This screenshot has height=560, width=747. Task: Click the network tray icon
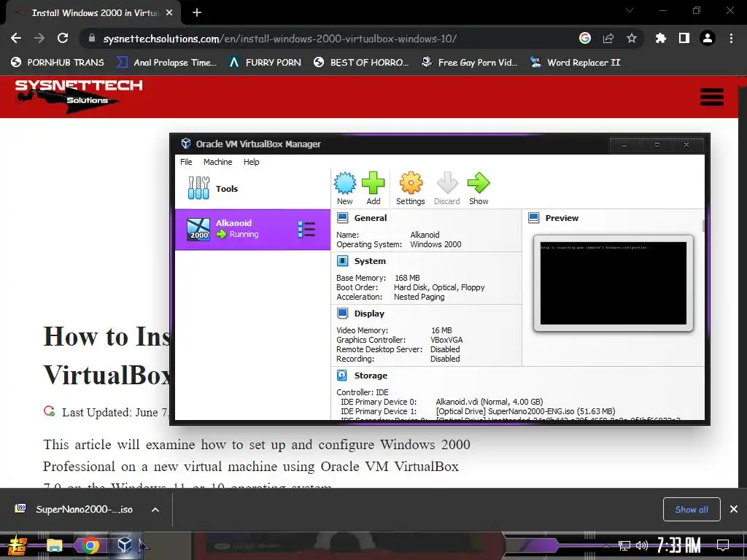pyautogui.click(x=624, y=545)
